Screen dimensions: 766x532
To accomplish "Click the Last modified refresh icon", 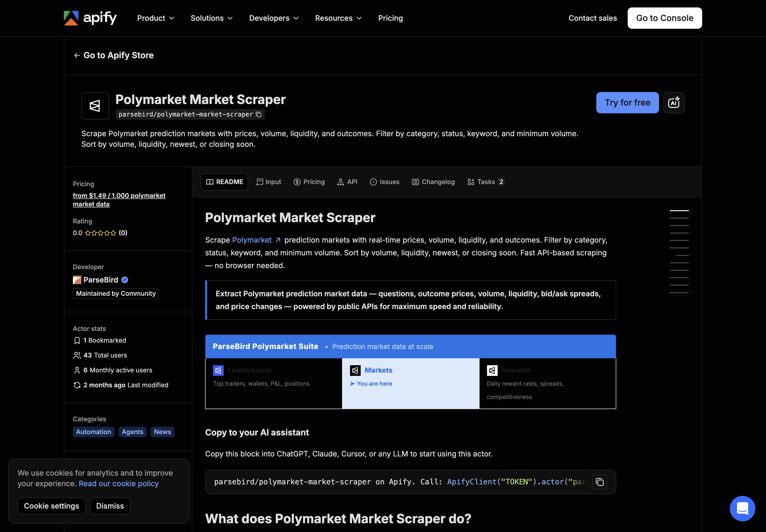I will tap(77, 385).
